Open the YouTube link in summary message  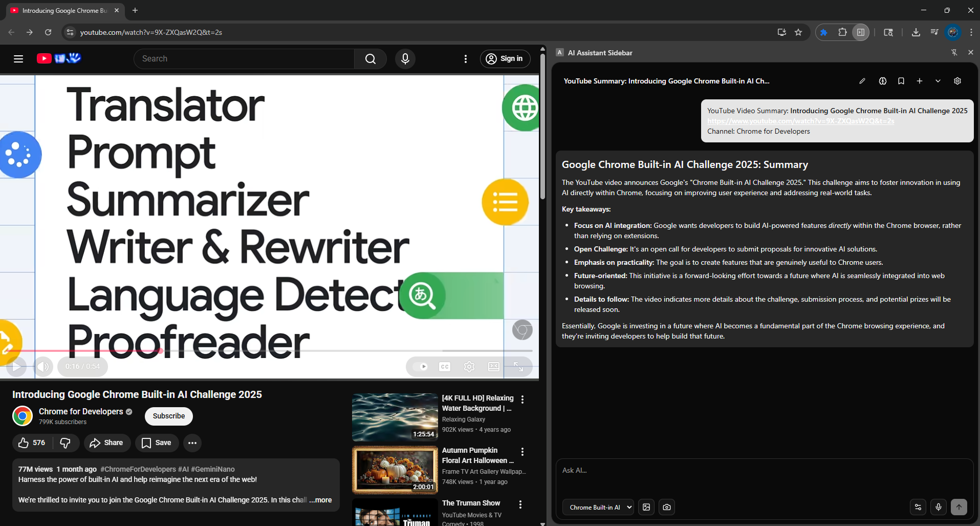click(x=801, y=121)
